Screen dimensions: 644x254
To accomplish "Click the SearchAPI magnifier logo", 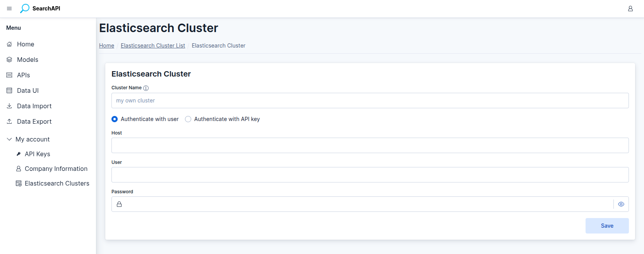I will 25,9.
